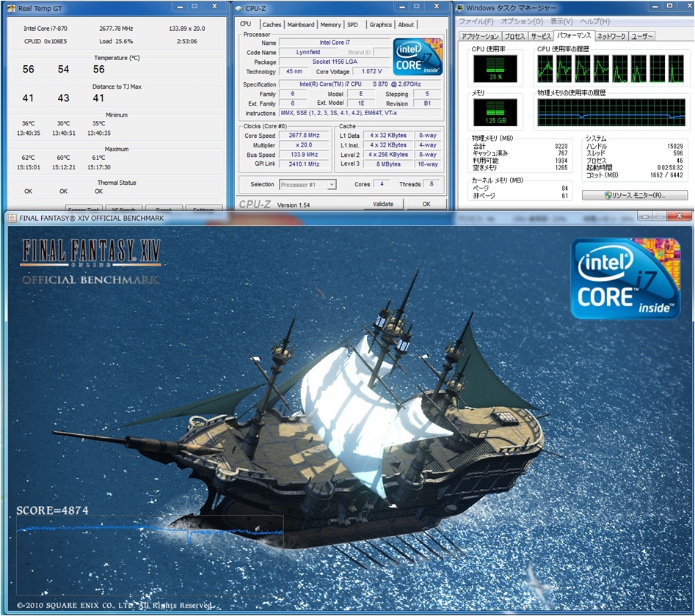Click the Task Manager title bar icon
Screen dimensions: 695x616
pyautogui.click(x=461, y=7)
